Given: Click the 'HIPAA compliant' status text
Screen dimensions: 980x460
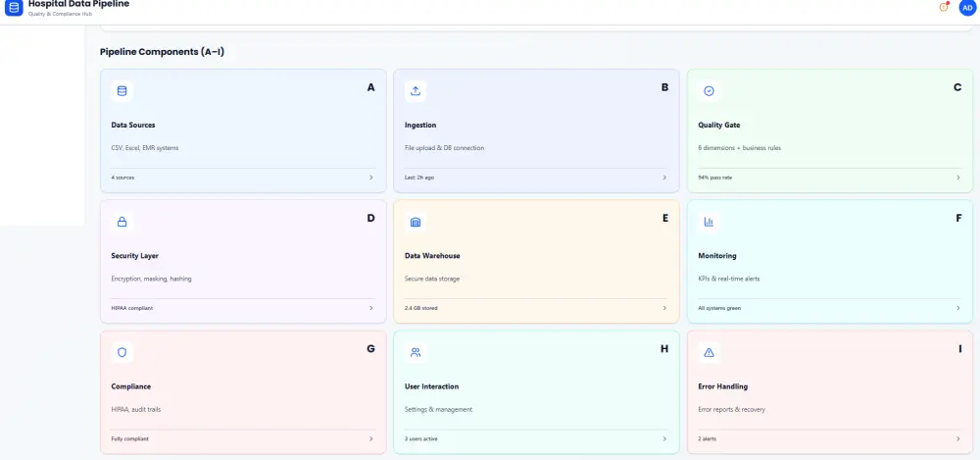Looking at the screenshot, I should [132, 309].
